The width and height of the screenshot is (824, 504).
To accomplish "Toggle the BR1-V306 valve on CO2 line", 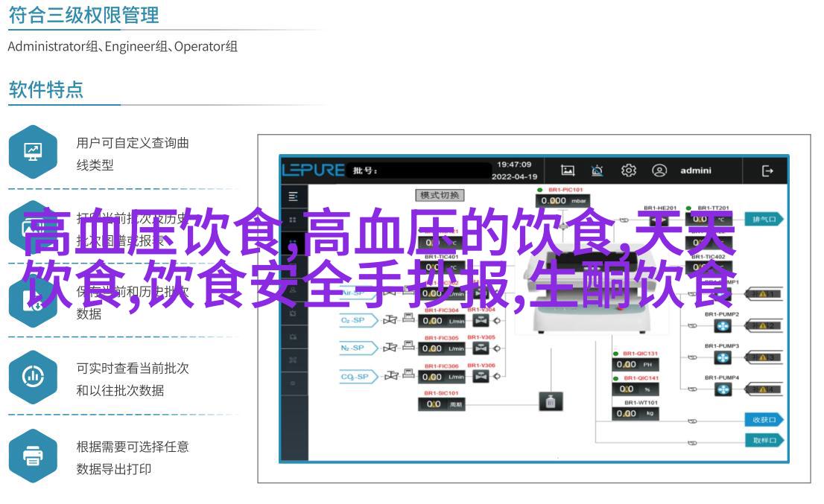I will (481, 377).
